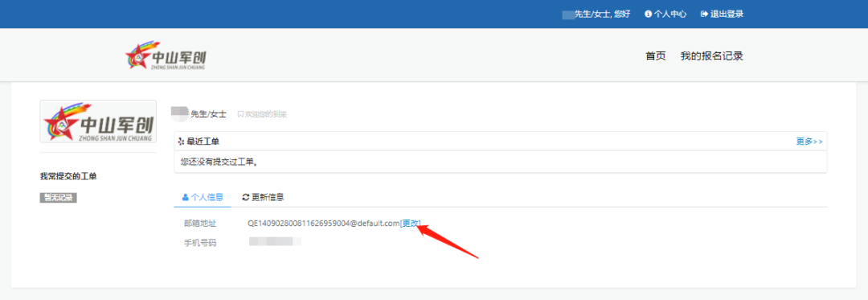Click the person icon on 个人信息 tab
The height and width of the screenshot is (300, 868).
(186, 197)
